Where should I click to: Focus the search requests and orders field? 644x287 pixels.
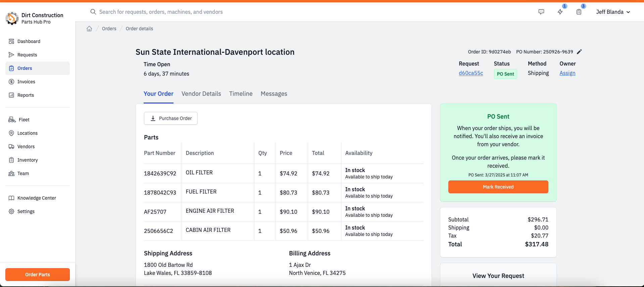161,12
